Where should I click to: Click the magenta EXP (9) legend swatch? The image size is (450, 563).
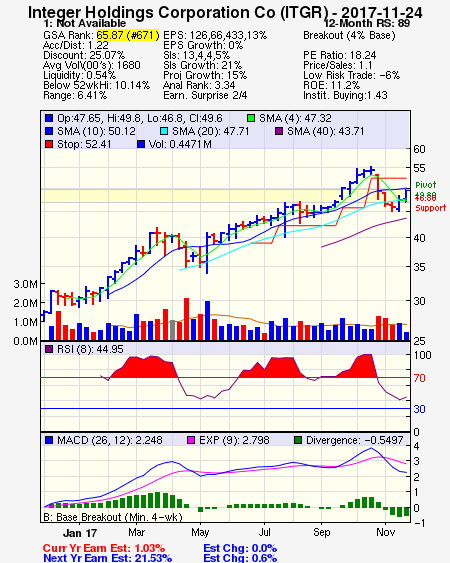tap(191, 440)
